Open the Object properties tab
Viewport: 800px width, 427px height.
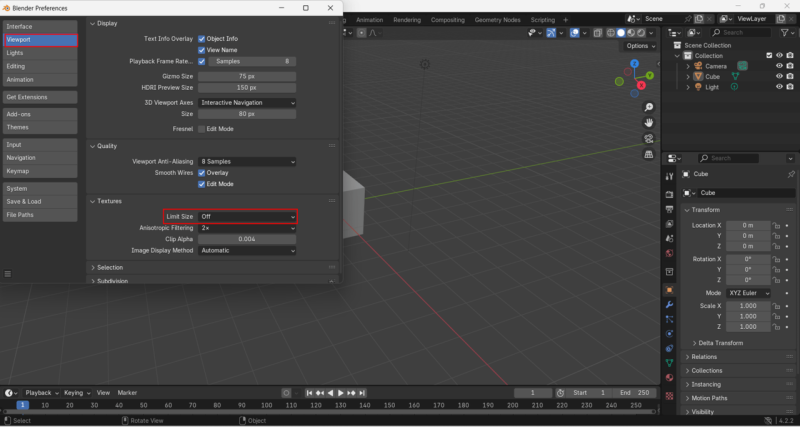pyautogui.click(x=669, y=290)
